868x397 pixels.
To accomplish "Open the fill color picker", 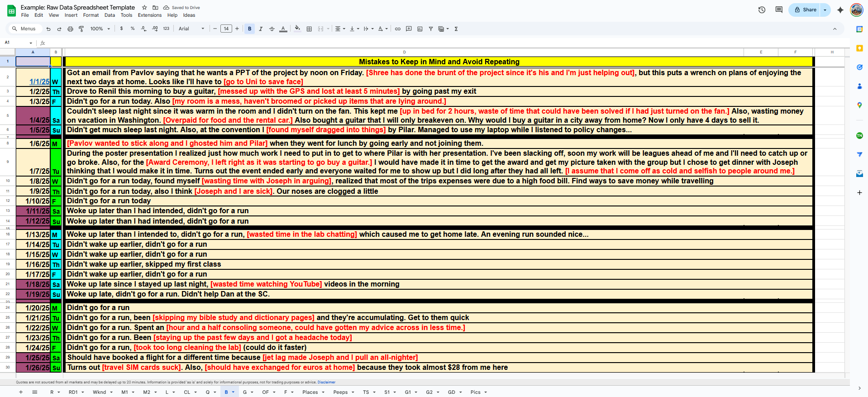I will pos(297,29).
